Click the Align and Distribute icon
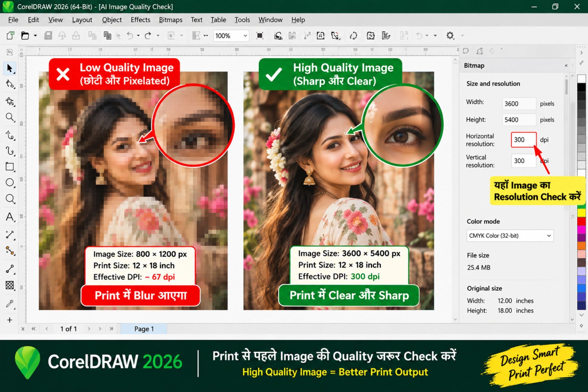588x392 pixels. coord(386,36)
